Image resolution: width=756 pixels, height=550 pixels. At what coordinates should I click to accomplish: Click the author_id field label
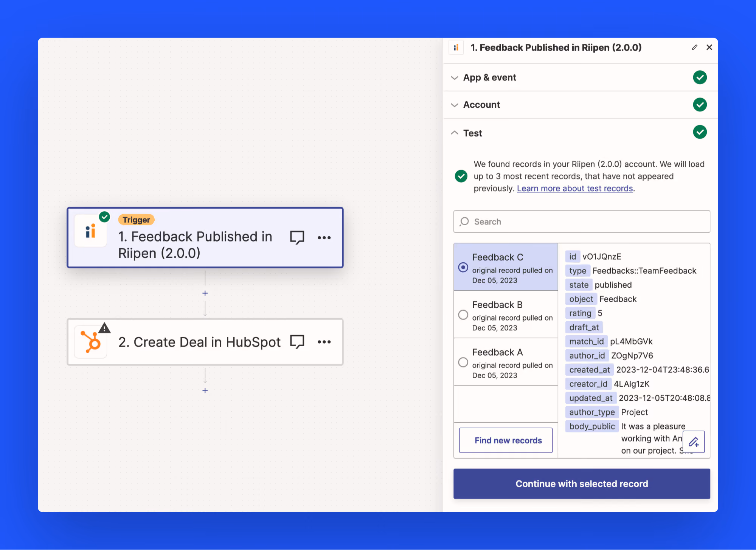587,356
